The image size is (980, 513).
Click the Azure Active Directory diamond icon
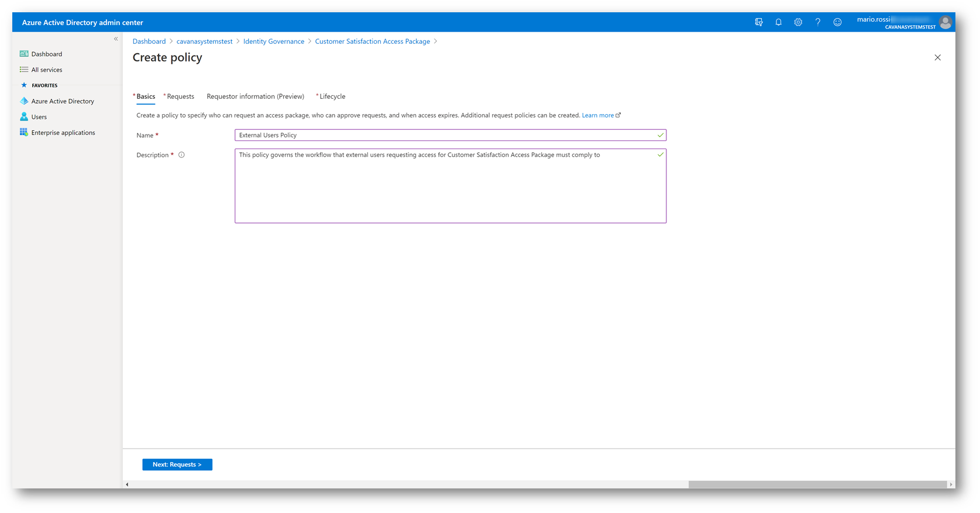(x=24, y=101)
